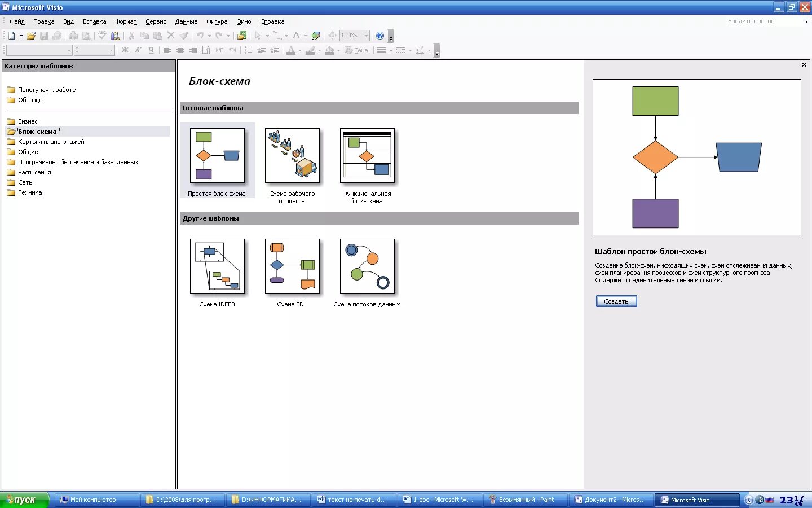Toggle Bold (Ж) formatting
812x508 pixels.
125,50
